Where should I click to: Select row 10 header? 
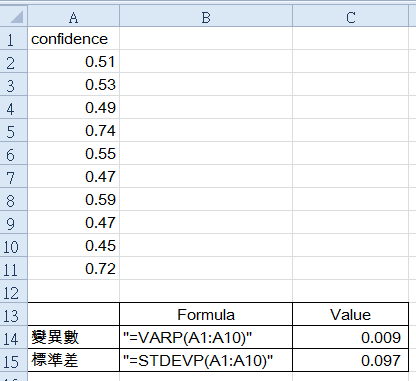click(x=13, y=245)
